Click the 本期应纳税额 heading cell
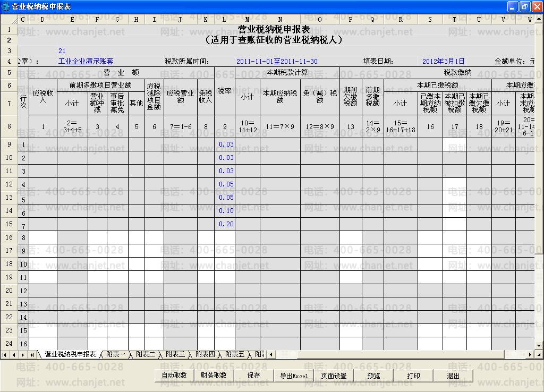 (280, 97)
